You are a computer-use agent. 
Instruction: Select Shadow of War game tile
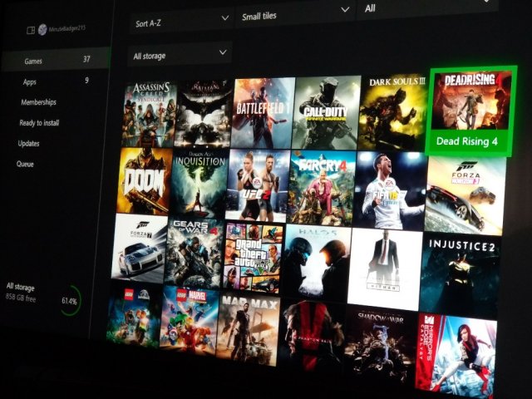(x=379, y=346)
